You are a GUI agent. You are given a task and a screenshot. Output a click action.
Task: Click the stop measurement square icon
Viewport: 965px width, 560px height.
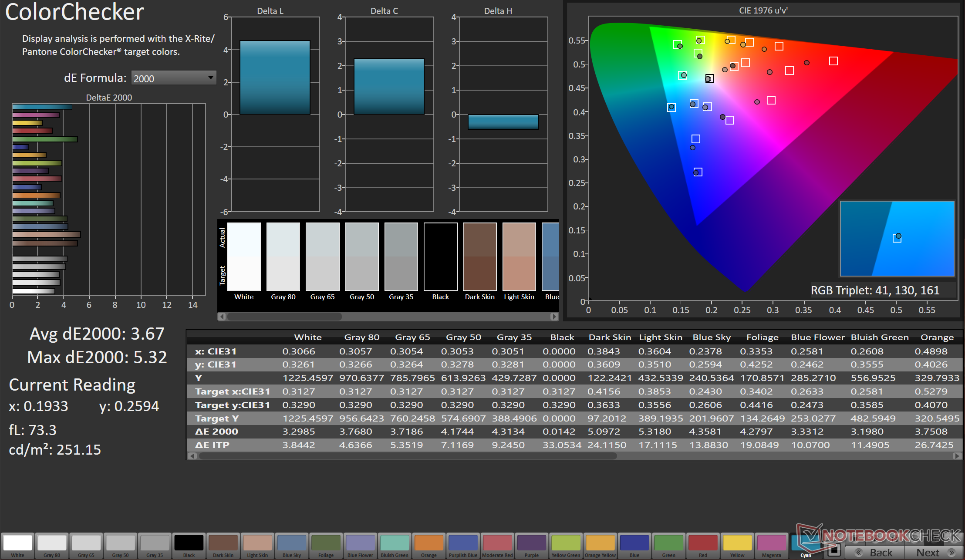point(834,550)
